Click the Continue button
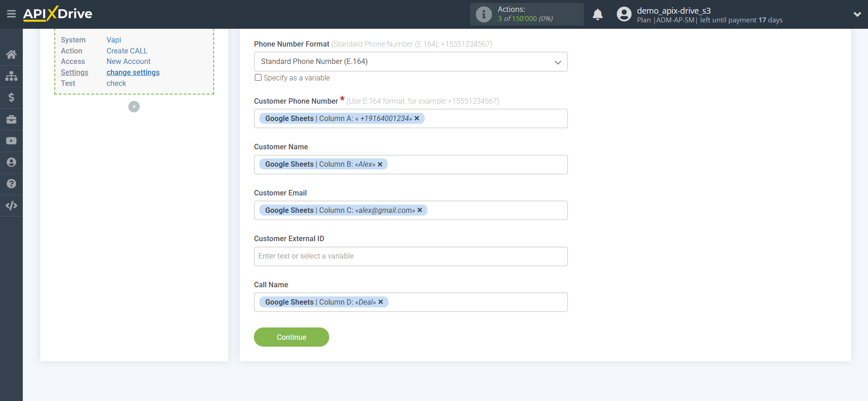 pos(291,337)
